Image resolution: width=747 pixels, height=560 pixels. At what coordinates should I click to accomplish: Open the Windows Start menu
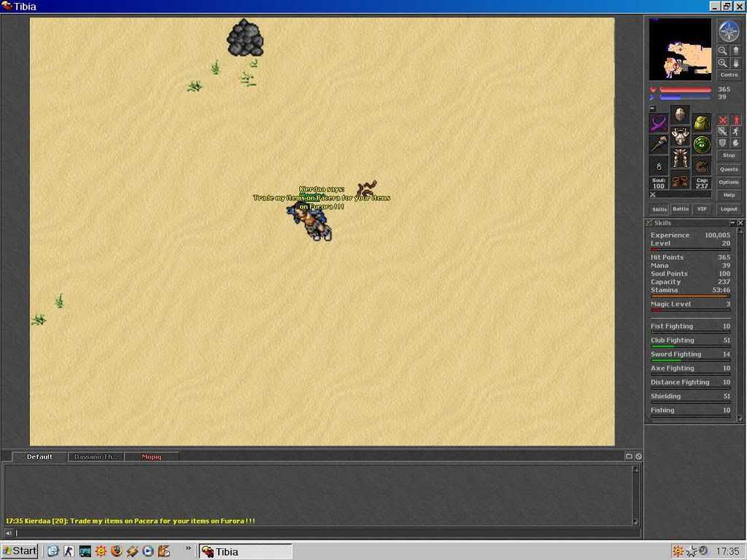click(20, 551)
